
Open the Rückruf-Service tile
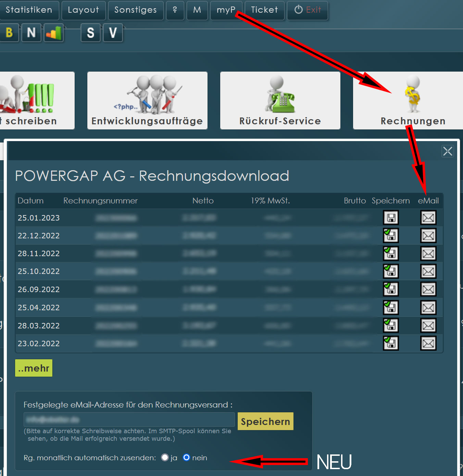280,100
